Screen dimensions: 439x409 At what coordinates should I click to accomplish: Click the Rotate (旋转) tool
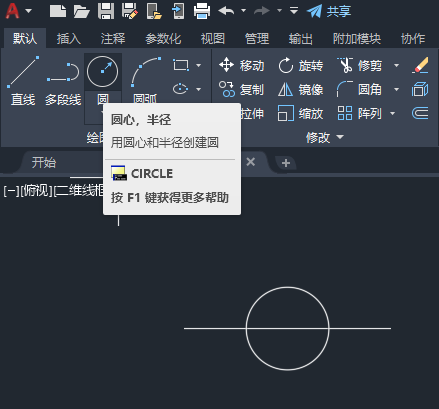pos(301,65)
